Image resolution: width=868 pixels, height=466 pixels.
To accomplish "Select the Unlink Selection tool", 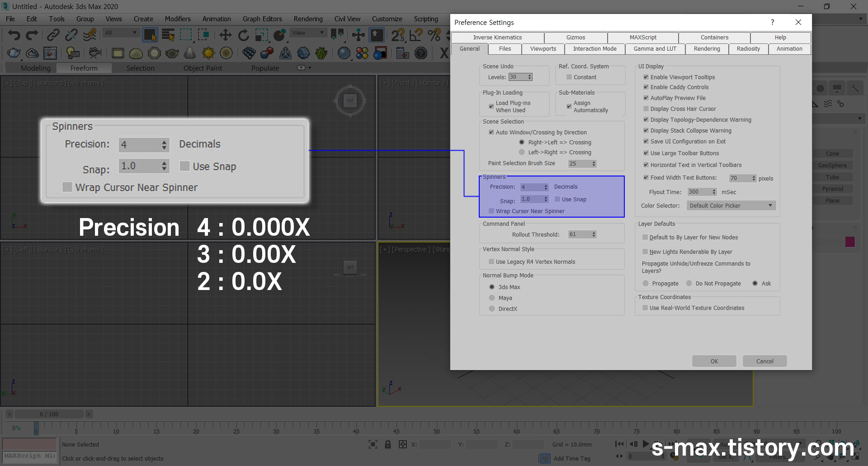I will pos(71,35).
